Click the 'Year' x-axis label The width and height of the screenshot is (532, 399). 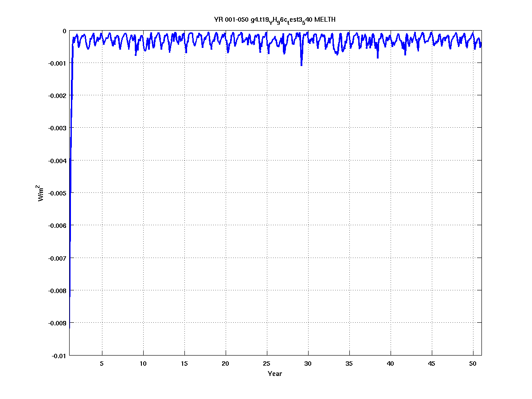tap(275, 374)
